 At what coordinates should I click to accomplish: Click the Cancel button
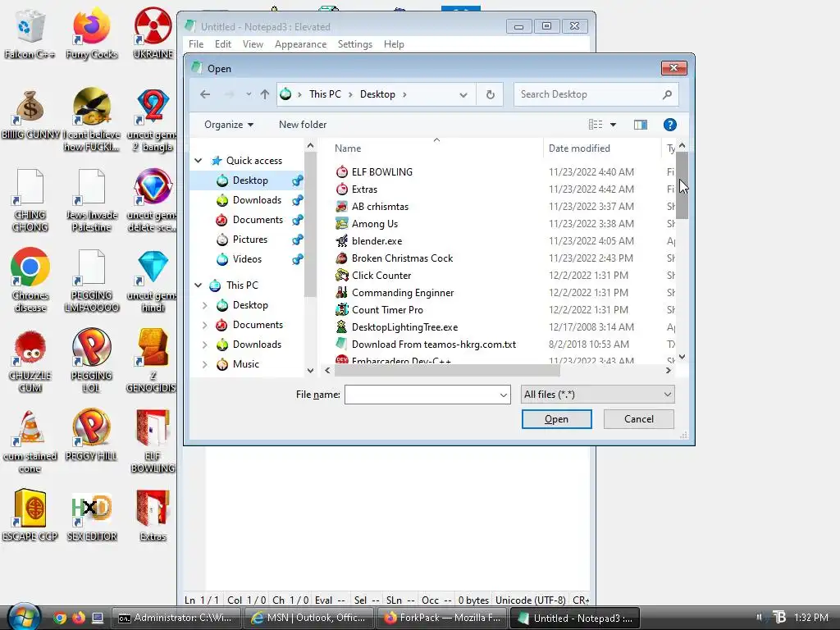(x=638, y=419)
